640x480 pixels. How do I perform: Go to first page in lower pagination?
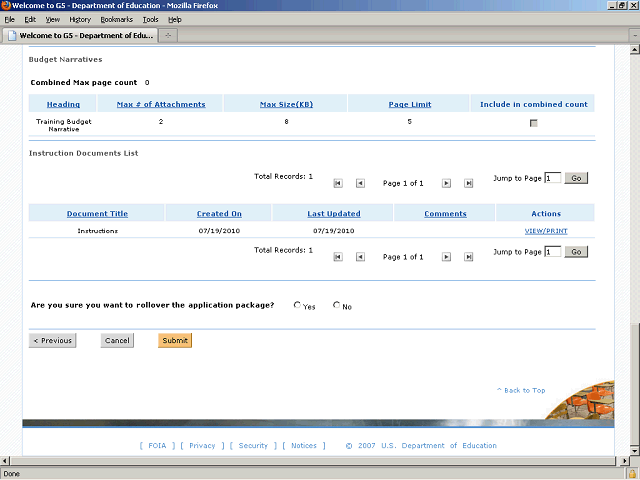tap(338, 257)
